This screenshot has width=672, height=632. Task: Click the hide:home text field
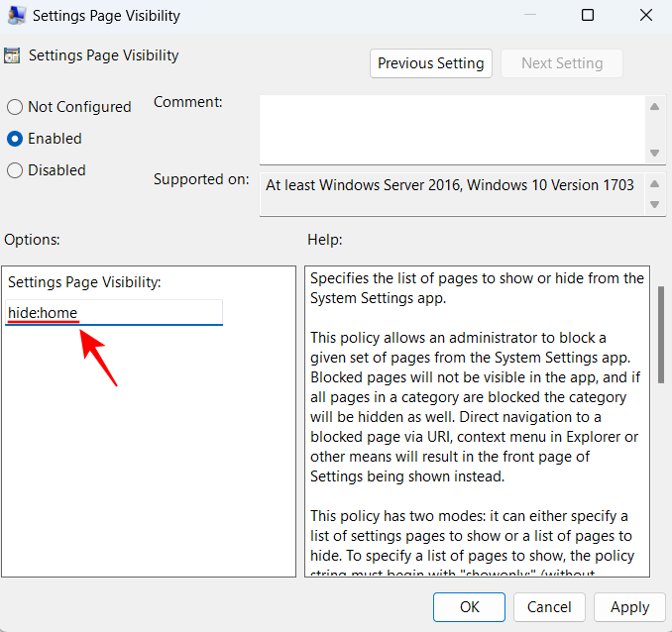(x=114, y=313)
